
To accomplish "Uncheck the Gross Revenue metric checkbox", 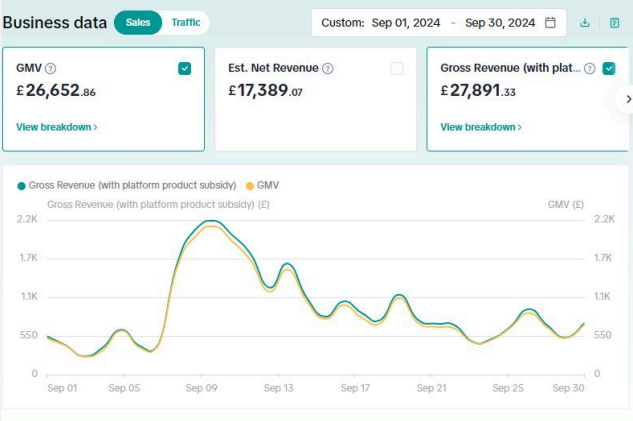I will [609, 69].
